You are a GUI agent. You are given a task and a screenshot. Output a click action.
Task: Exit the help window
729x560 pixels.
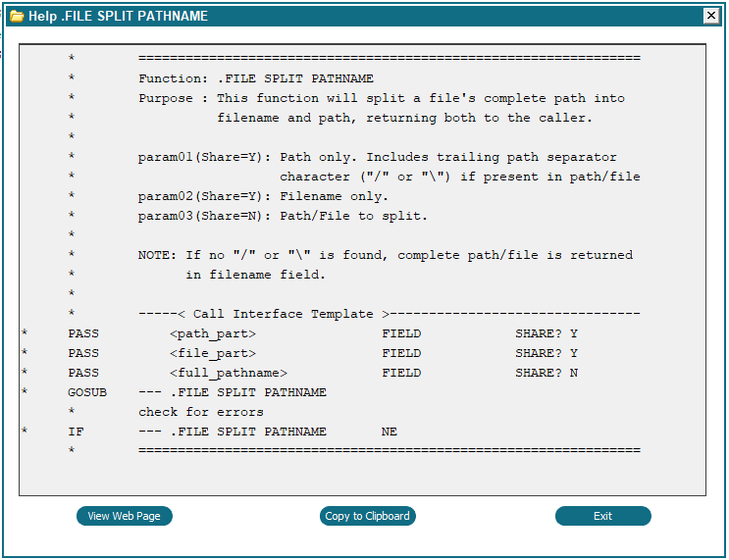click(603, 516)
